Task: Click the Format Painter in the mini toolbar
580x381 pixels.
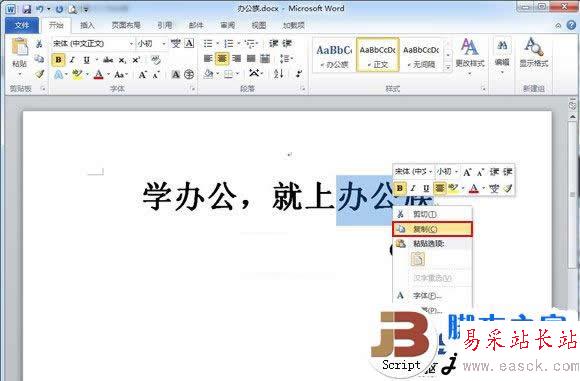Action: pos(508,188)
